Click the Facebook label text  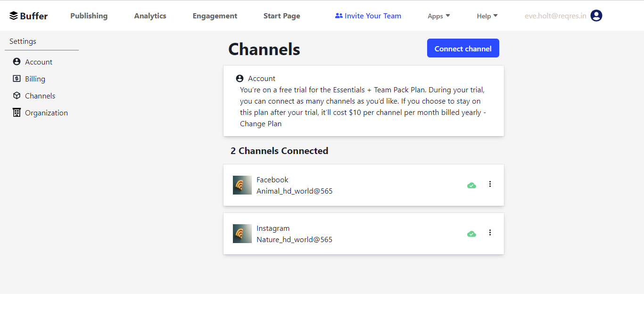click(x=272, y=180)
